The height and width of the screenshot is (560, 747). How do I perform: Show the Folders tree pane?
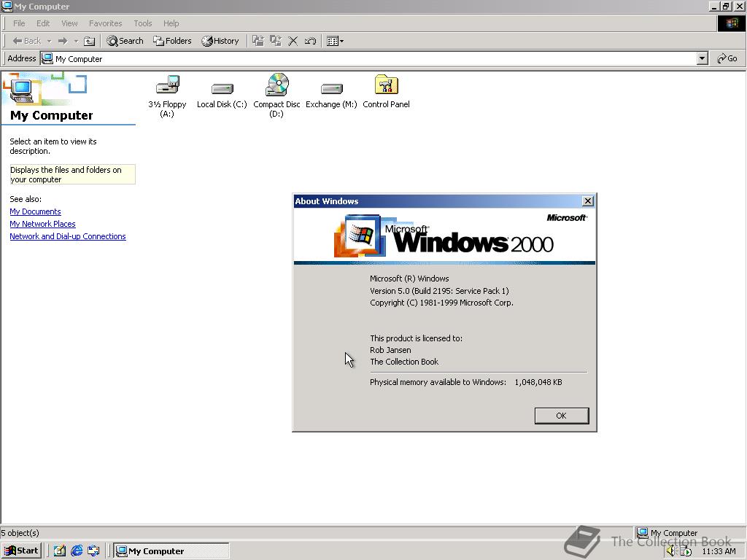pos(172,41)
